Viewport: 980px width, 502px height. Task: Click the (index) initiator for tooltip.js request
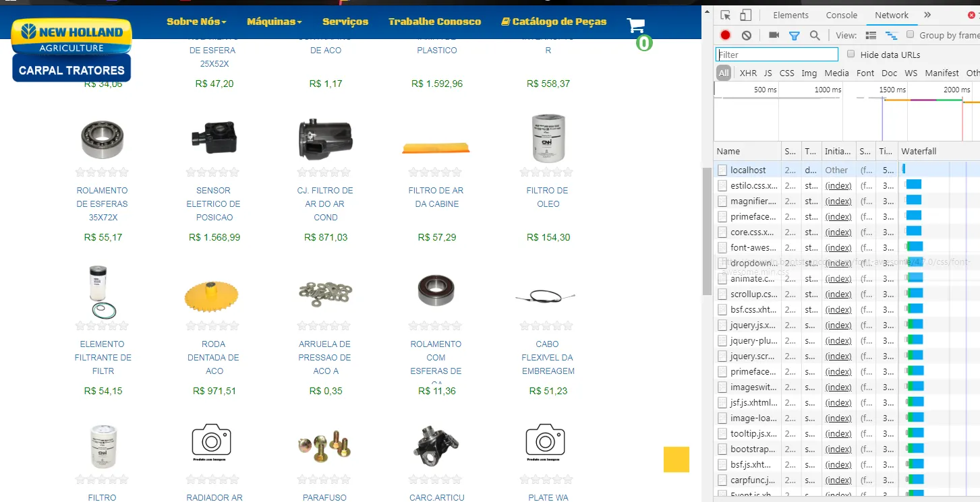[x=838, y=433]
